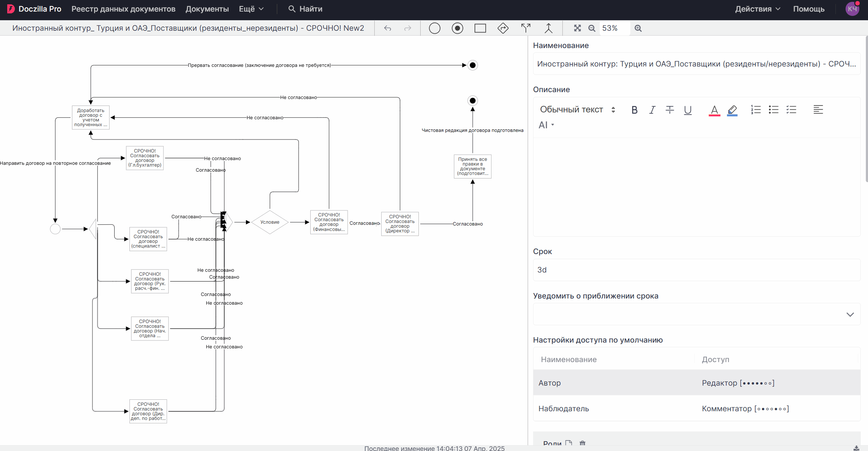Click the Наименование name field
The height and width of the screenshot is (451, 868).
[x=697, y=64]
